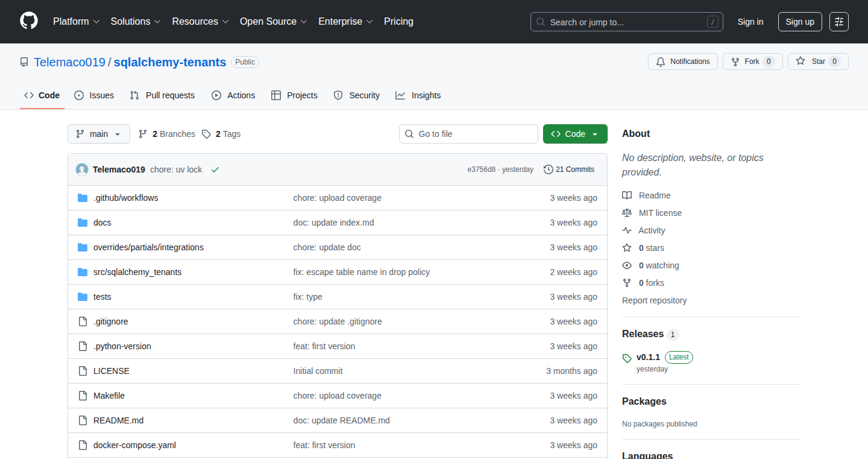Click the Sign in link
The image size is (868, 459).
point(750,22)
